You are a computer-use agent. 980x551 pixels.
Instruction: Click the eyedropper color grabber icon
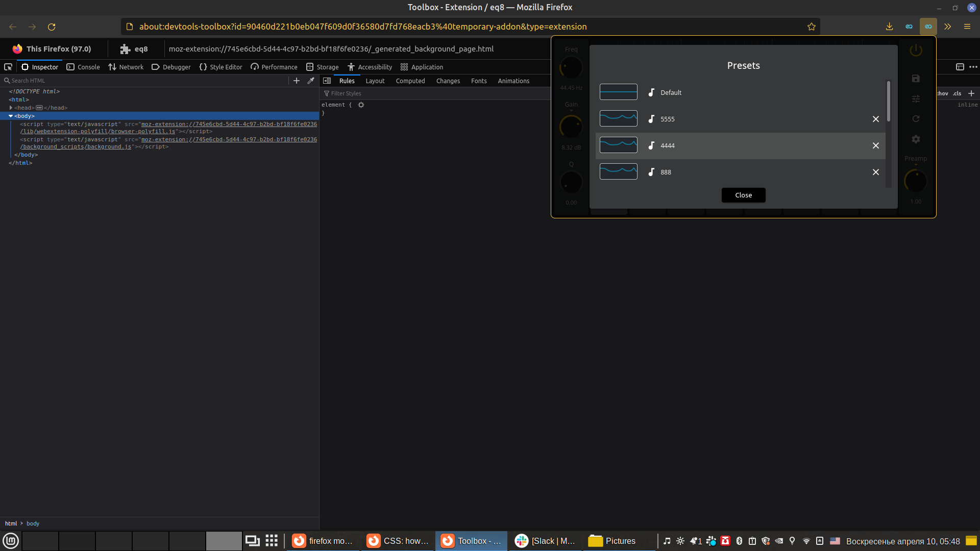(x=311, y=81)
